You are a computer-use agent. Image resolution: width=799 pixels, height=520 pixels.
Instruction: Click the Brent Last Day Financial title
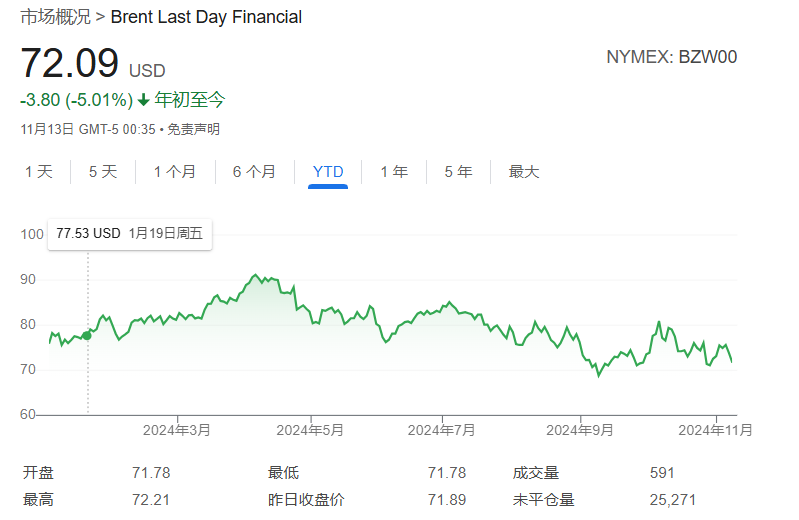pos(206,17)
